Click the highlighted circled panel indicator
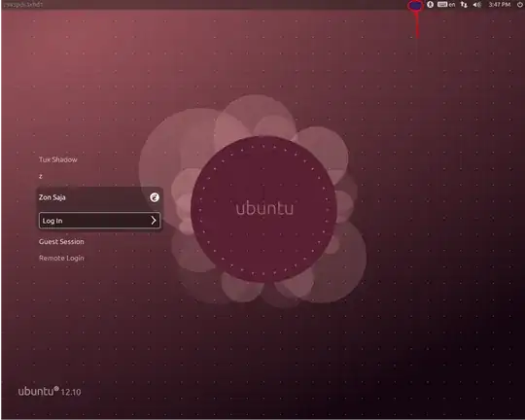 (x=415, y=5)
